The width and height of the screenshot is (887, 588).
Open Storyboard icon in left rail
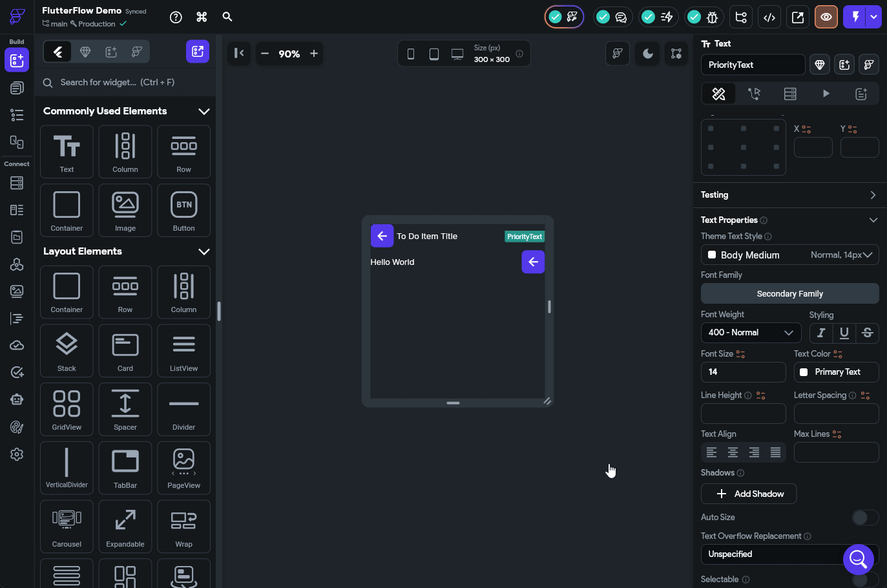tap(17, 142)
